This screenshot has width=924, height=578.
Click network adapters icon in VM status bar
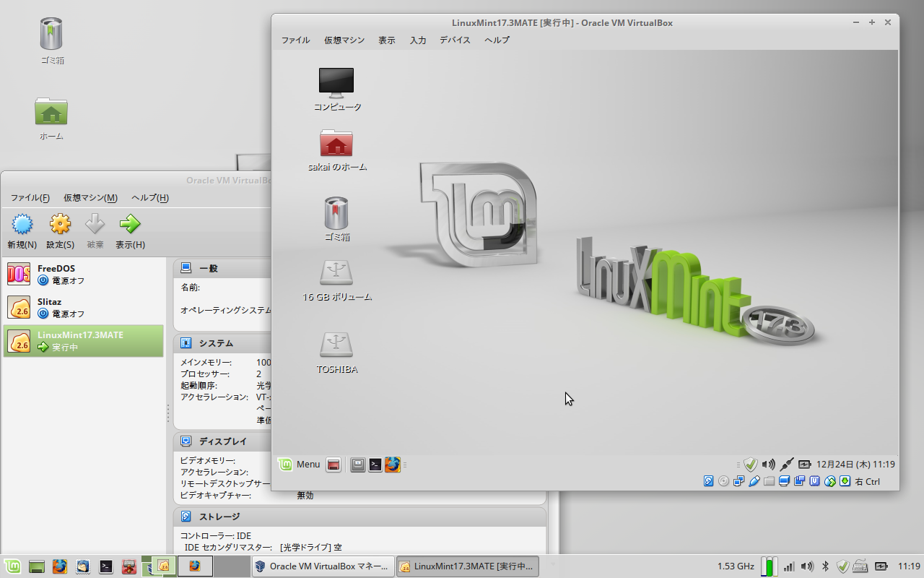[739, 481]
